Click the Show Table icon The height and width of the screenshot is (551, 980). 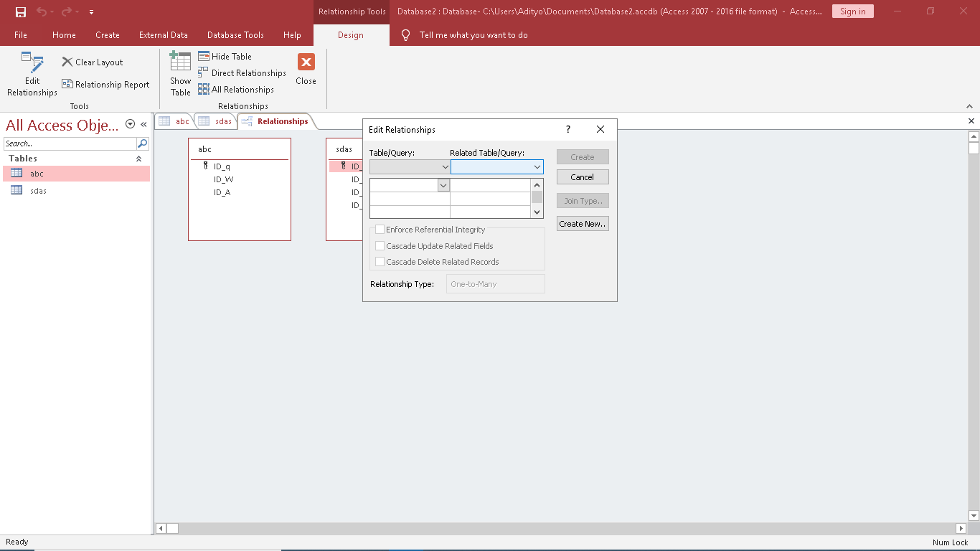tap(180, 62)
